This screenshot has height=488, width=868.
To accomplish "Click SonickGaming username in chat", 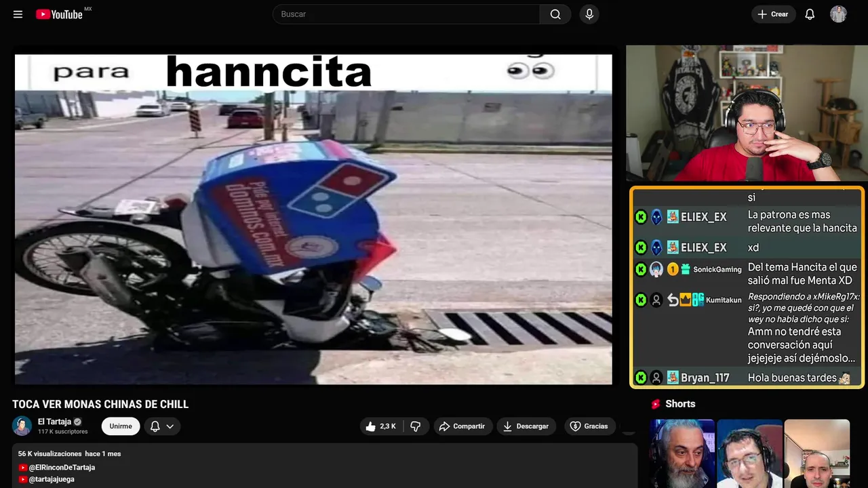I will 717,270.
